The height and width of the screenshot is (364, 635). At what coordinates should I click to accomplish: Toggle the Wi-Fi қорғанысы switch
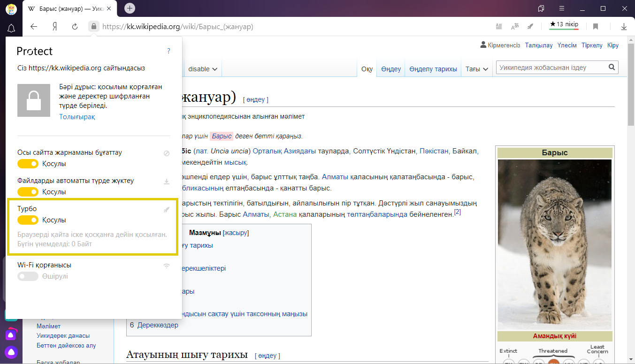(x=28, y=276)
